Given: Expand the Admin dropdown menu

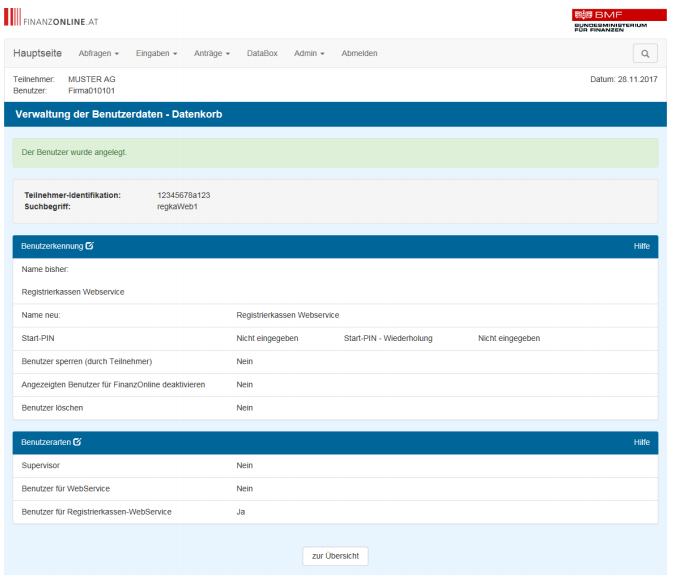Looking at the screenshot, I should pyautogui.click(x=309, y=54).
